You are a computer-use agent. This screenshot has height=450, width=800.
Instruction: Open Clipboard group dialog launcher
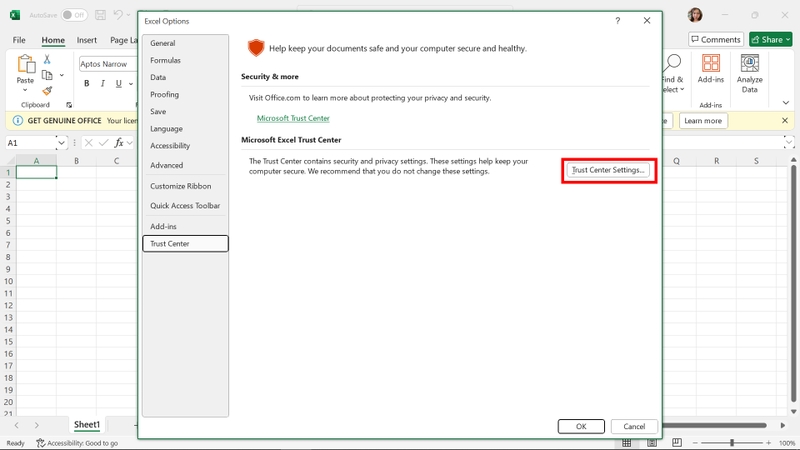[69, 105]
